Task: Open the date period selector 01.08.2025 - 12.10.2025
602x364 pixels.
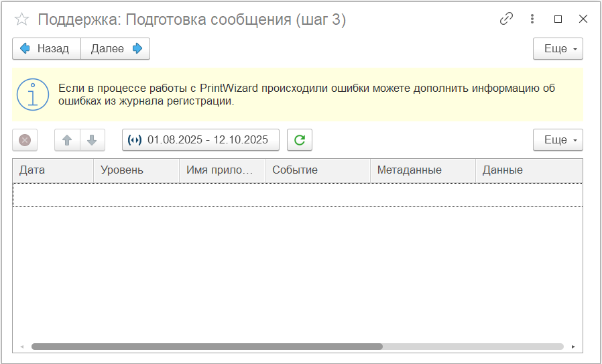Action: pyautogui.click(x=200, y=140)
